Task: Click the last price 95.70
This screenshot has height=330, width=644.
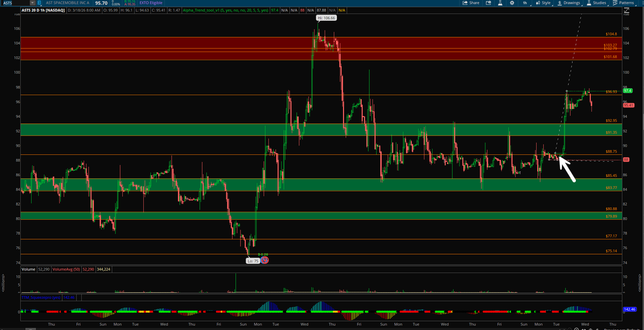Action: 101,3
